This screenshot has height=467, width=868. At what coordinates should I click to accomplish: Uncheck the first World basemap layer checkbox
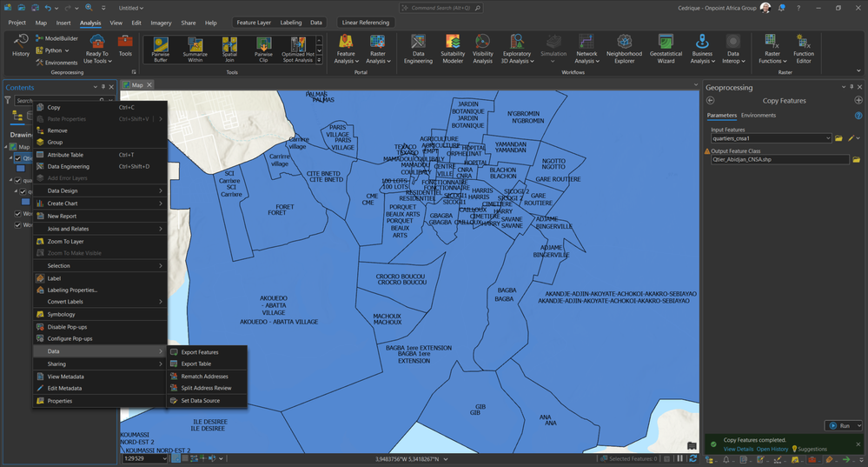[19, 213]
